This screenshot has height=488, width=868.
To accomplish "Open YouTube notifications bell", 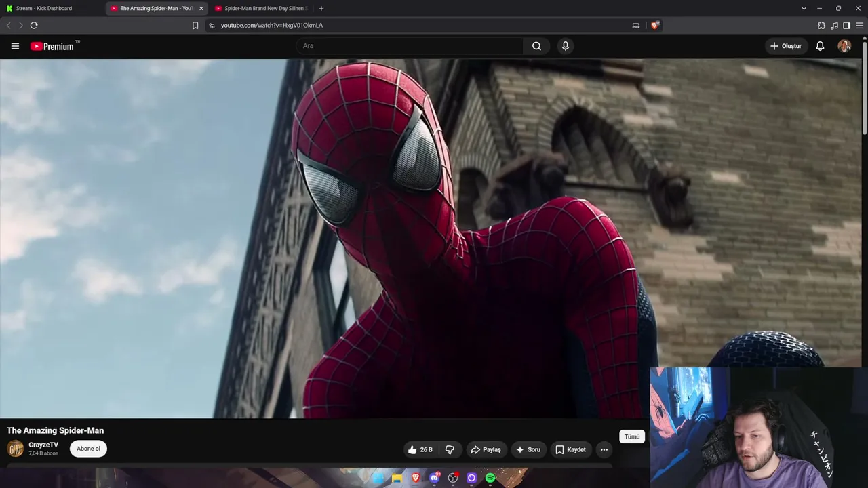I will 820,46.
